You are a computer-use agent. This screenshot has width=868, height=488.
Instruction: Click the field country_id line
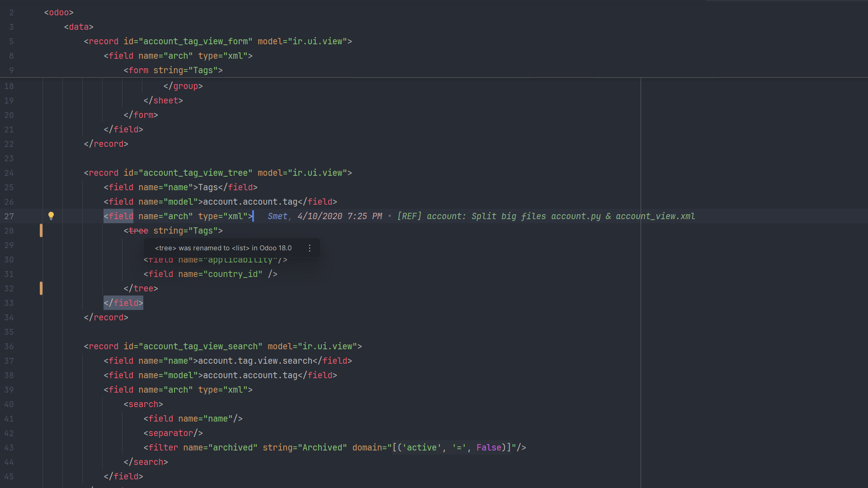click(210, 274)
